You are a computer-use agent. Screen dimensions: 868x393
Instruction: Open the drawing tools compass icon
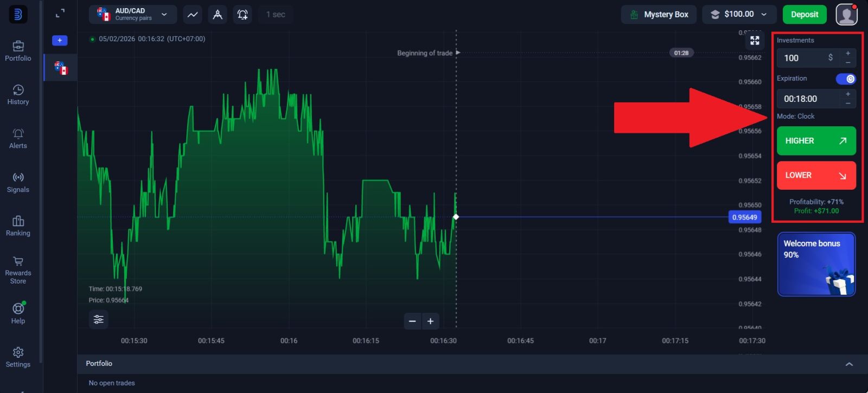tap(218, 15)
